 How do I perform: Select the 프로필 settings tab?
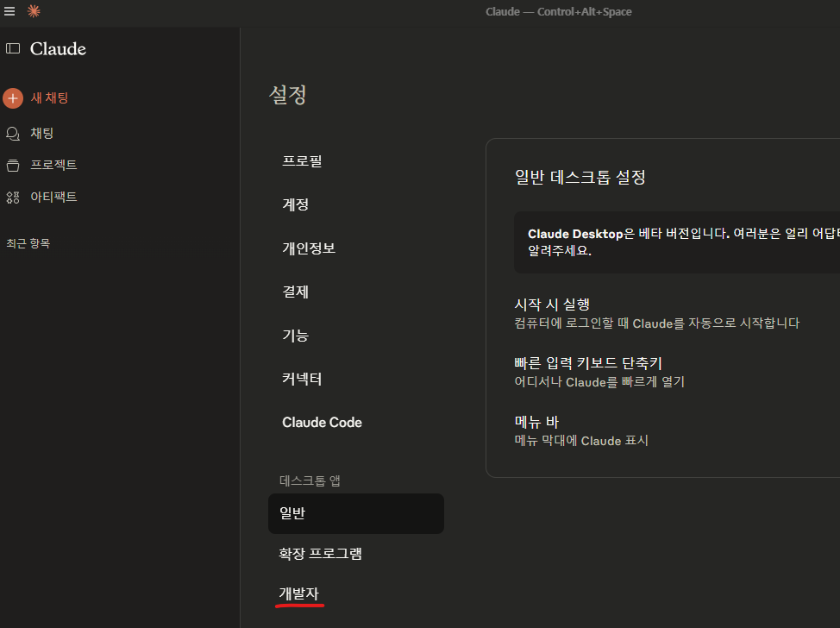(x=302, y=161)
